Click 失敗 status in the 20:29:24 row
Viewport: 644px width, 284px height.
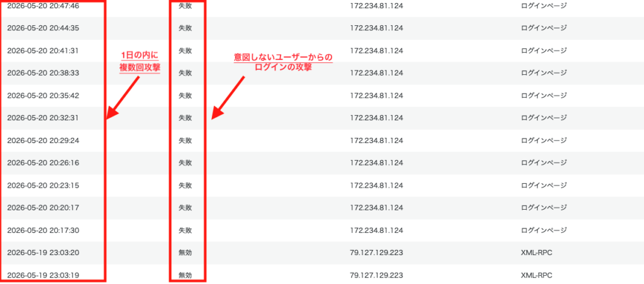(x=186, y=140)
